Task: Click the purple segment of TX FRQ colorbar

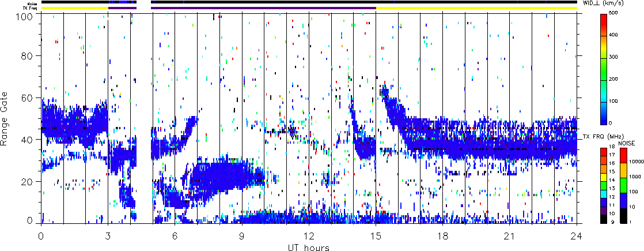Action: click(604, 211)
